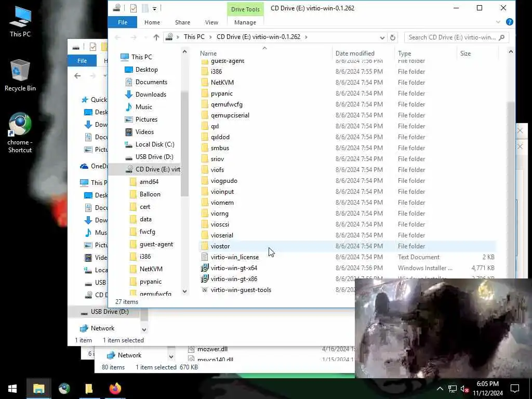Screen dimensions: 532x399
Task: Select the virtio-win-gt-x86 installer file
Action: 234,279
